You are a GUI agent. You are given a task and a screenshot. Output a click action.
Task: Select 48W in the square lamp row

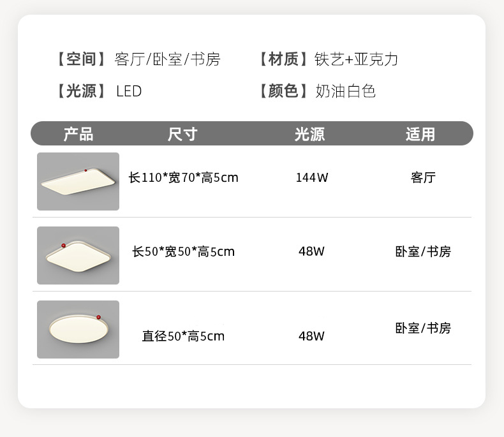click(312, 251)
